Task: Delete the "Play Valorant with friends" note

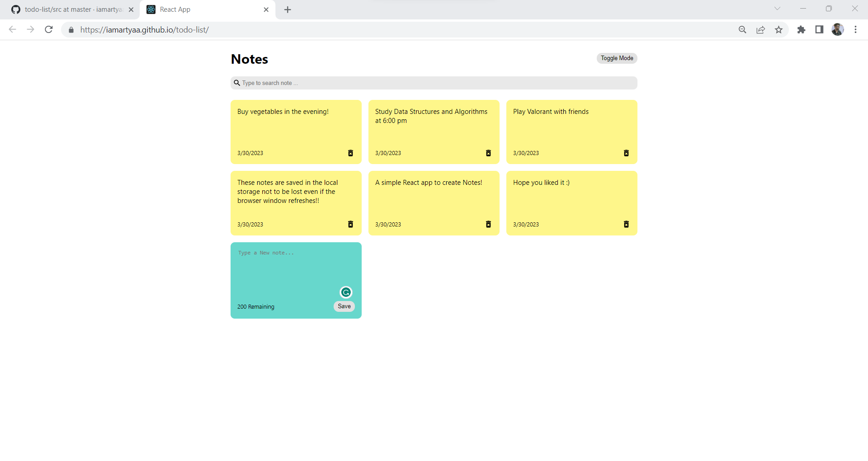Action: [x=626, y=153]
